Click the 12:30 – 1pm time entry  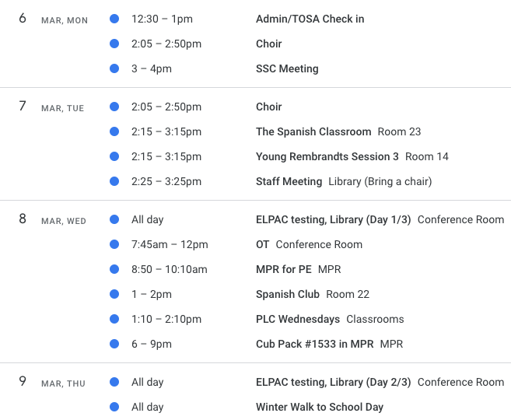(162, 19)
